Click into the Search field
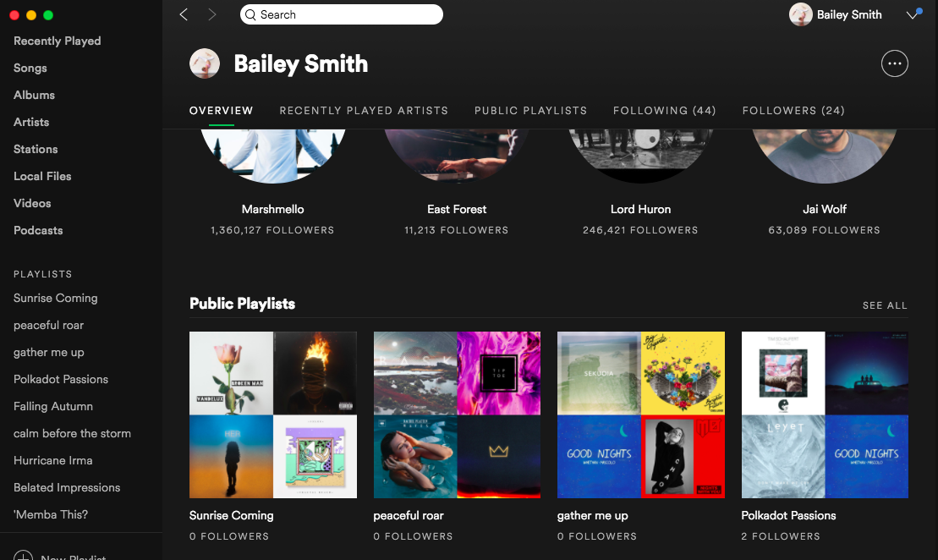This screenshot has width=938, height=560. tap(342, 14)
